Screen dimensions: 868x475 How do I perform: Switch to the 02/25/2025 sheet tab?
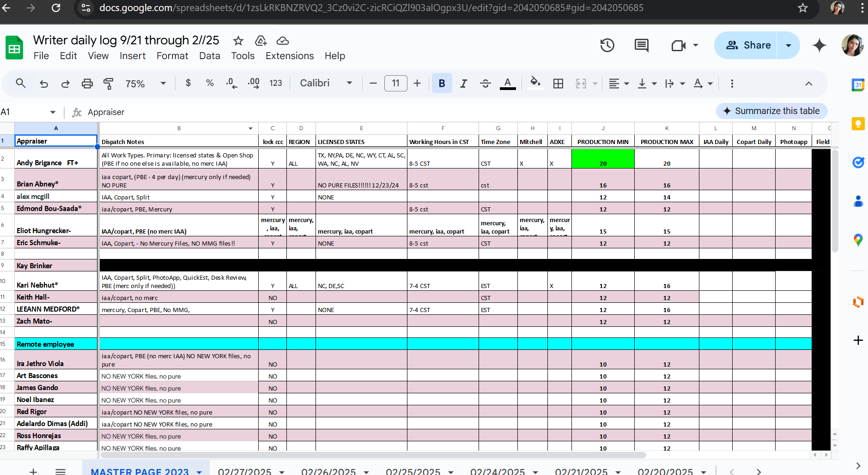413,471
